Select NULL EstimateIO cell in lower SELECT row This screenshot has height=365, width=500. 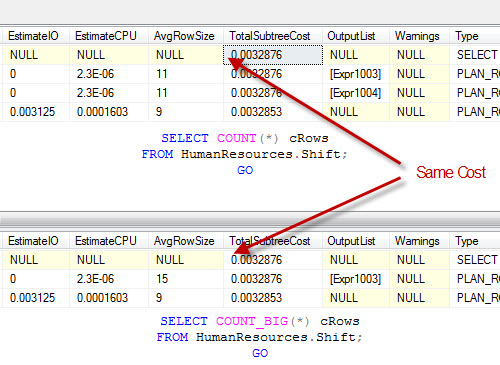pos(35,260)
